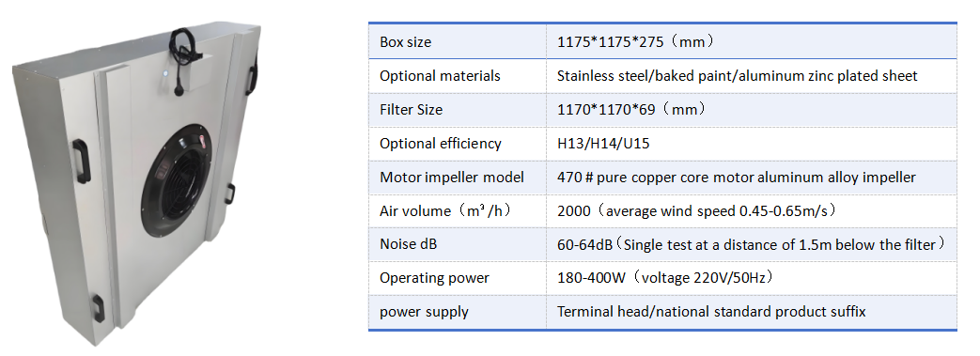The width and height of the screenshot is (980, 356).
Task: Select the 'Air volume' row label
Action: point(445,211)
